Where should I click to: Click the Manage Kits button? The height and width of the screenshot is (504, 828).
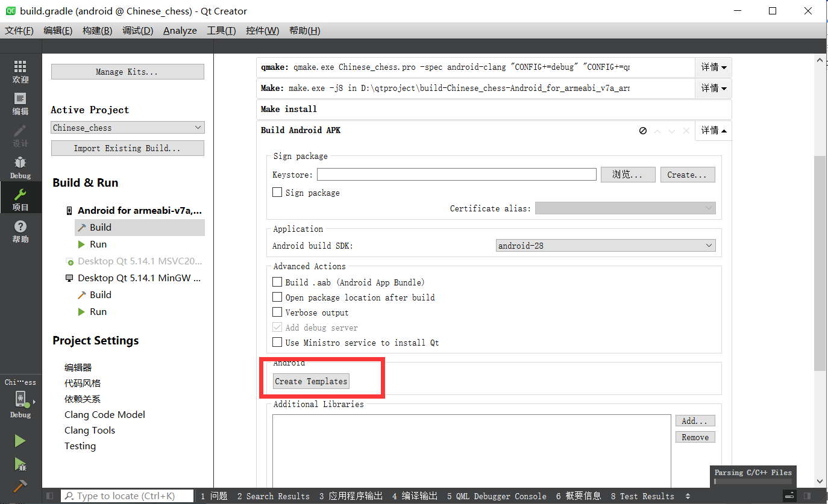(x=127, y=71)
